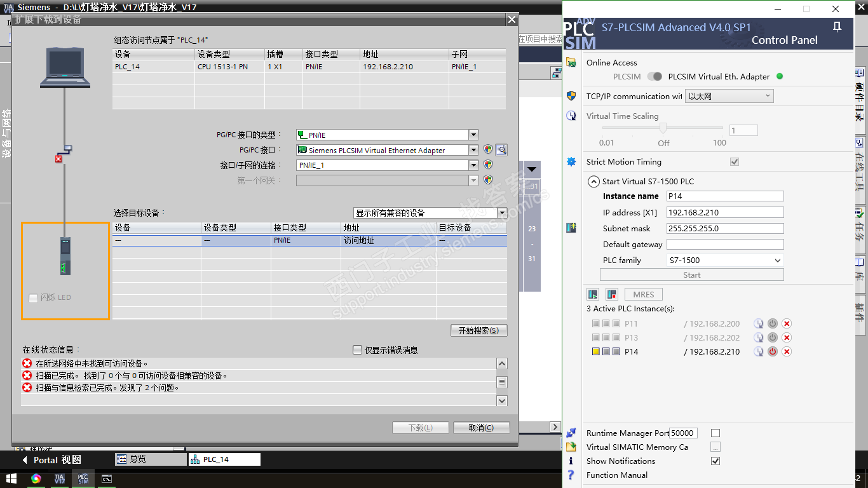Click the Function Manual question mark icon
868x488 pixels.
pos(571,475)
